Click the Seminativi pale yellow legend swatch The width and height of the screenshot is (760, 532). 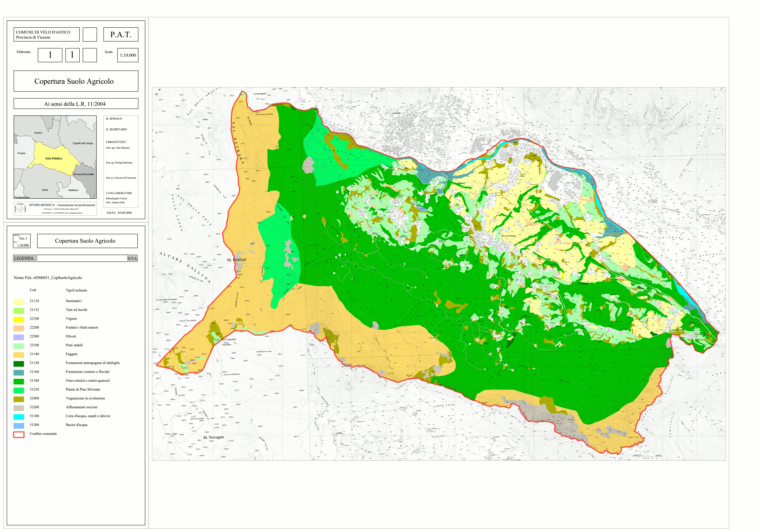(x=19, y=302)
